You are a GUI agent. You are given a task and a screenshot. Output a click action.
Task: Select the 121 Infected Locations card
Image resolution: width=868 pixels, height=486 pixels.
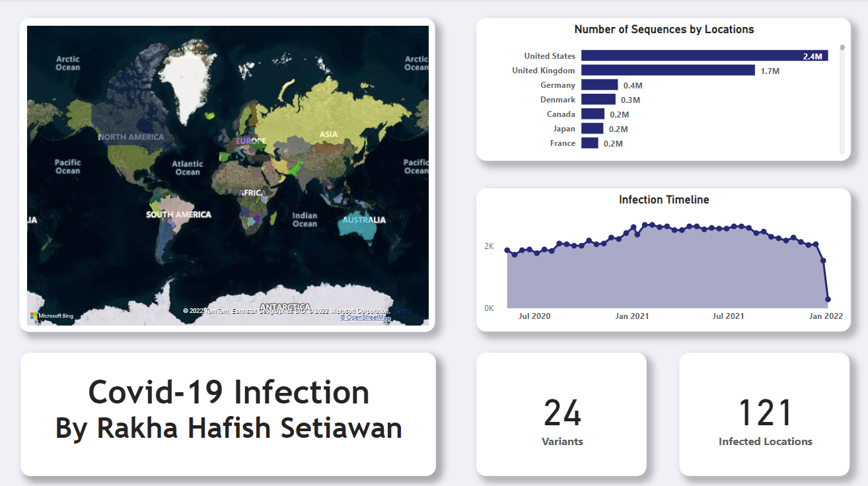(x=765, y=415)
